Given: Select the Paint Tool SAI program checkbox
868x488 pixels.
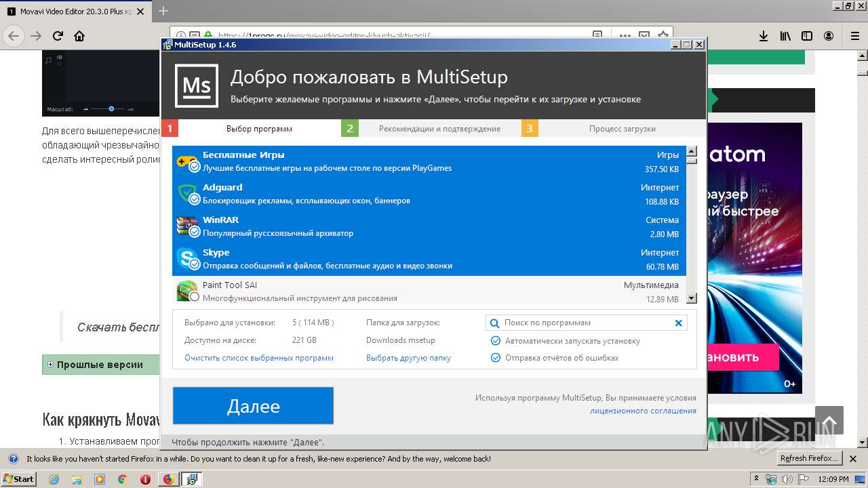Looking at the screenshot, I should click(x=194, y=297).
